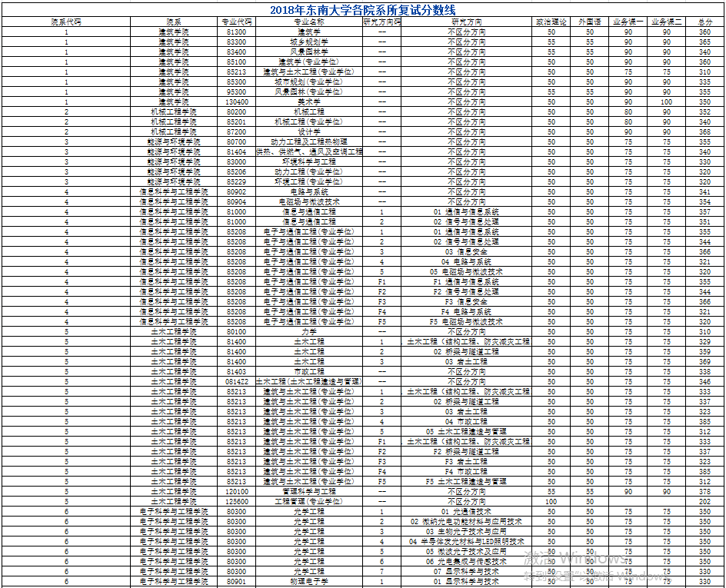This screenshot has width=726, height=588.
Task: Select the cell 建筑学(专业学位)
Action: pos(309,62)
